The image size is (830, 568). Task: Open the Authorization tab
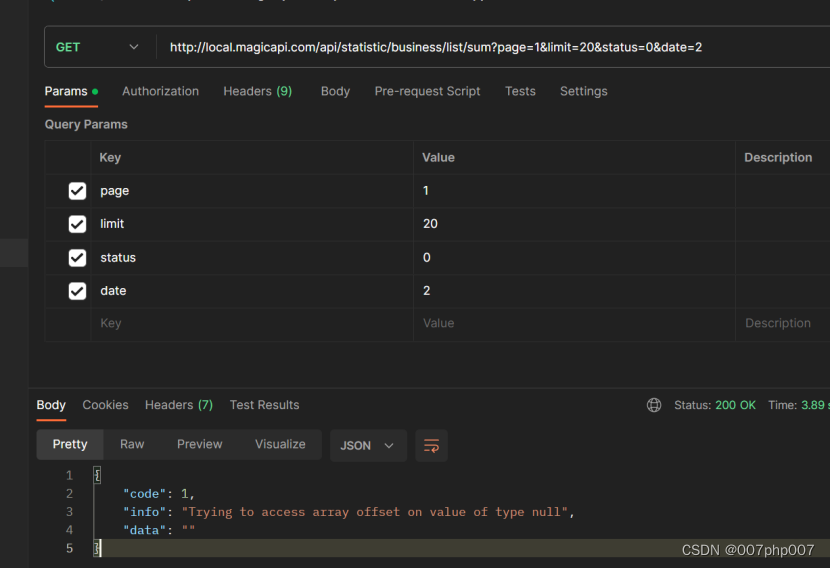[x=160, y=91]
